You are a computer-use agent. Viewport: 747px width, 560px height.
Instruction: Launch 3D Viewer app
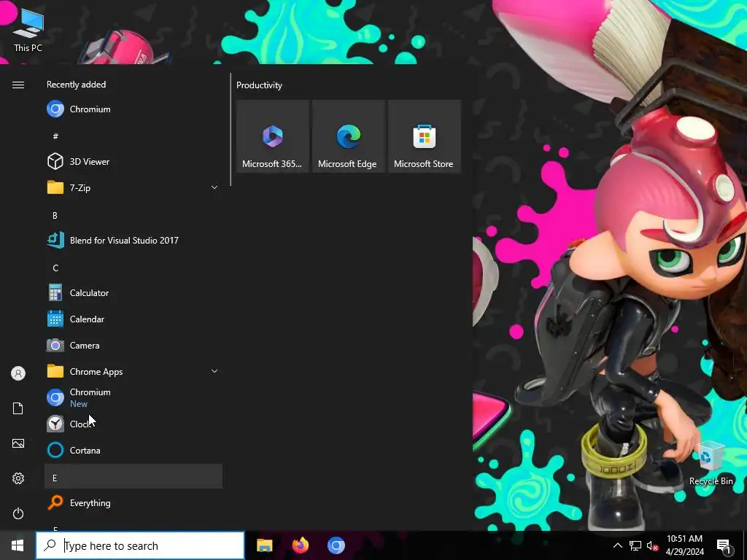133,161
